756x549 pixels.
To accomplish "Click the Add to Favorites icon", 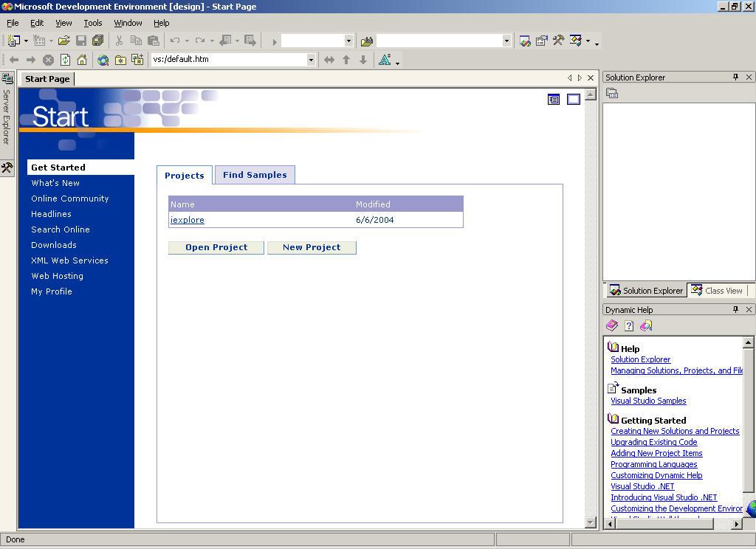I will [x=137, y=60].
